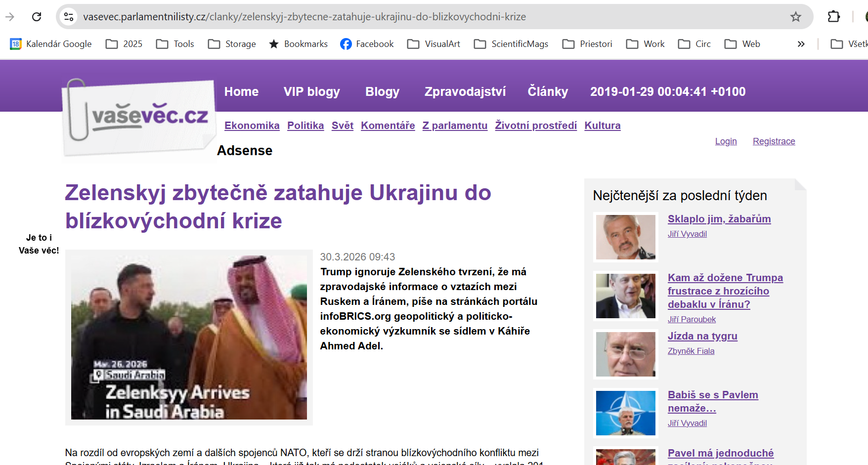The width and height of the screenshot is (868, 465).
Task: Expand hidden bookmarks with double chevron
Action: tap(801, 44)
